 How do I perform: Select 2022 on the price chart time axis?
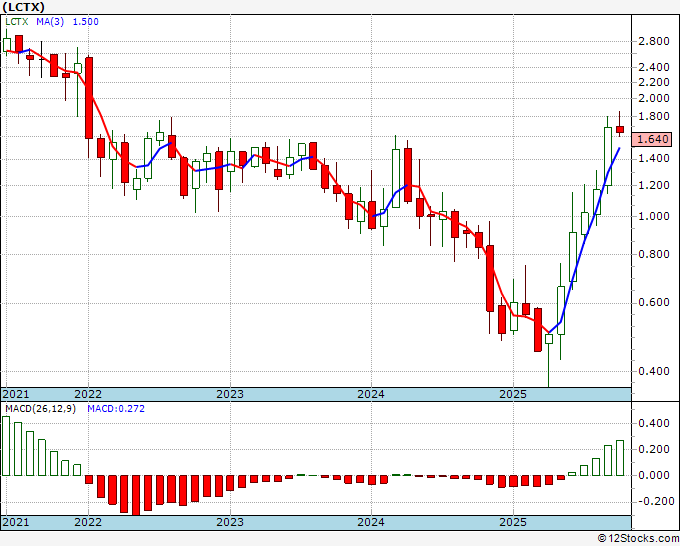(x=88, y=394)
